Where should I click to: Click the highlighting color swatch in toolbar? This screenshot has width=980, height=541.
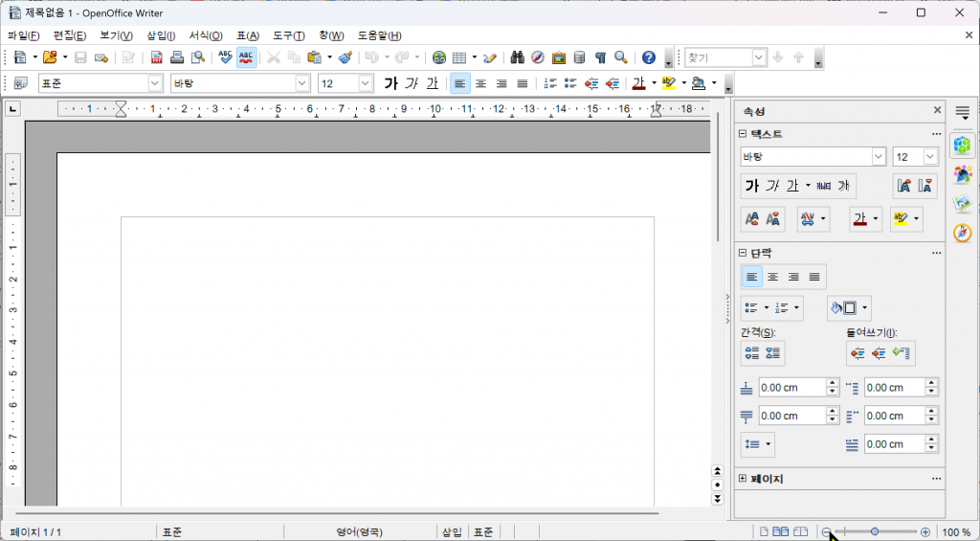coord(669,83)
